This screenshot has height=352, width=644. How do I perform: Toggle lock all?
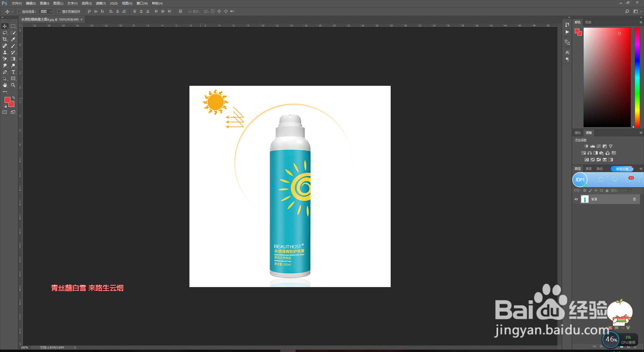(607, 190)
